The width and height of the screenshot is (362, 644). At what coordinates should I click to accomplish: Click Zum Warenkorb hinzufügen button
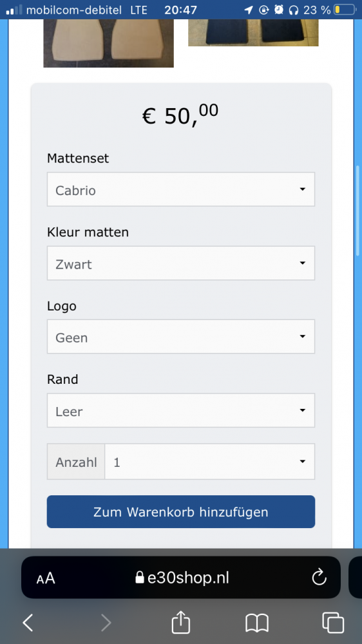[x=181, y=512]
